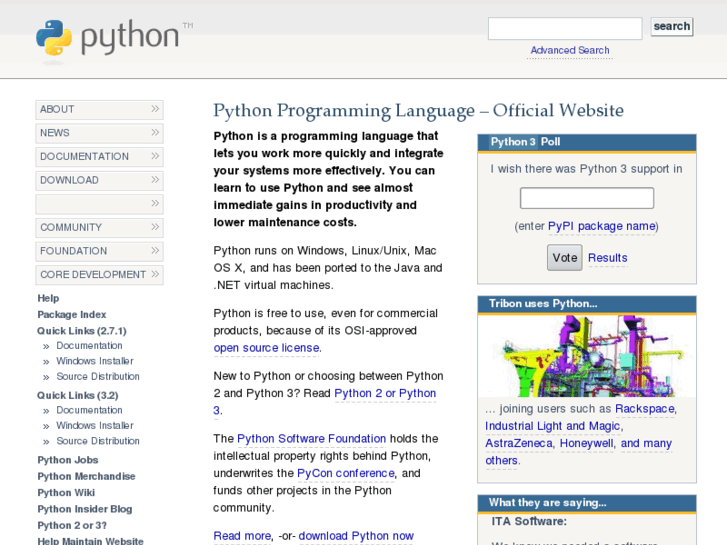Open the Python Software Foundation link
727x545 pixels.
(x=312, y=439)
